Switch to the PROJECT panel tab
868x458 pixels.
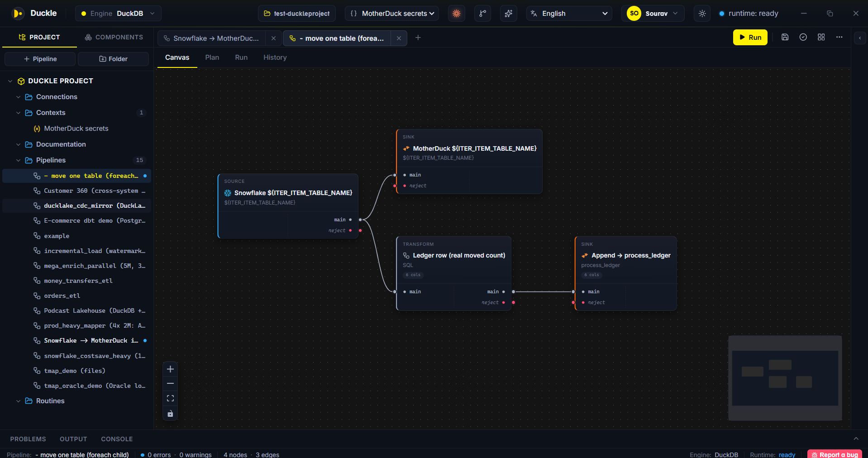[x=39, y=37]
